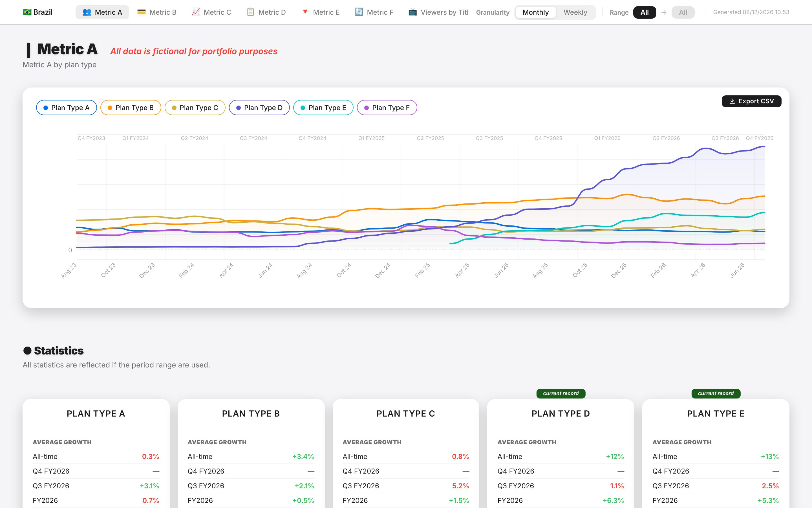
Task: Switch to the Metric B tab
Action: click(x=157, y=12)
